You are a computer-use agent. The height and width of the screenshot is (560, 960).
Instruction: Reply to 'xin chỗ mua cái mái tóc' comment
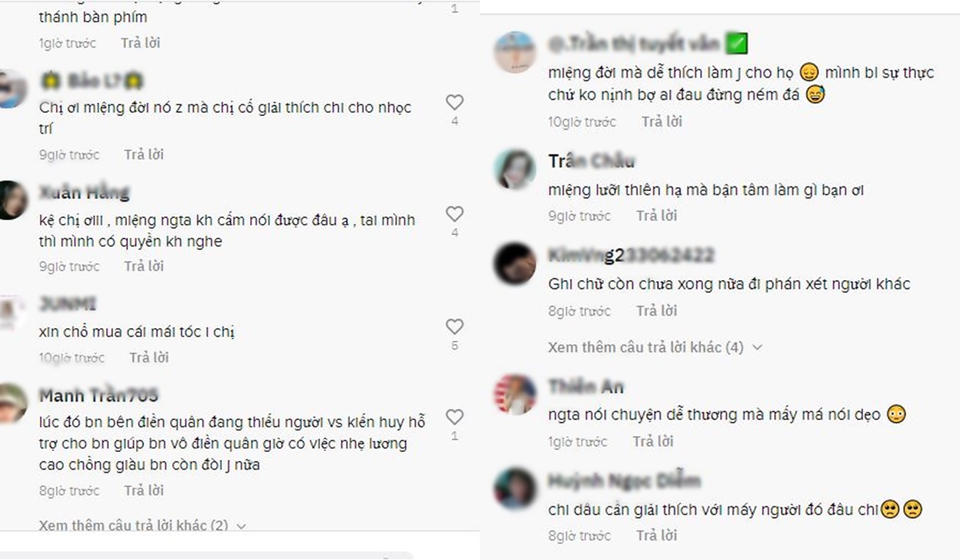coord(150,358)
